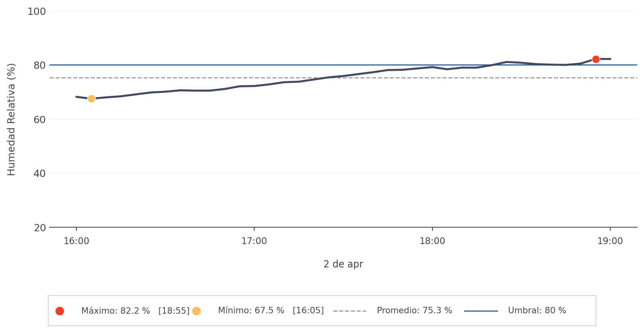
Task: Click the red maximum point on the line
Action: pyautogui.click(x=596, y=59)
